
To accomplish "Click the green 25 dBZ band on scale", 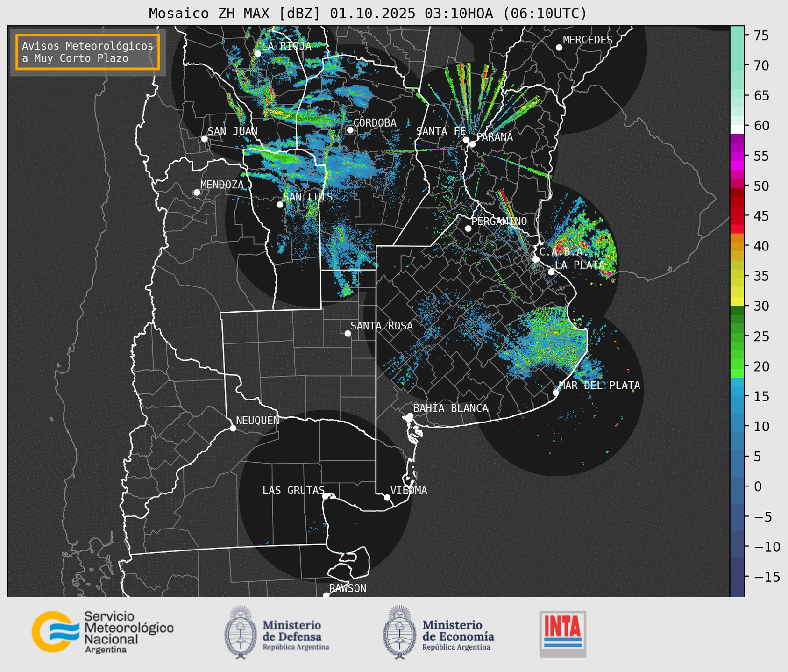I will coord(737,336).
